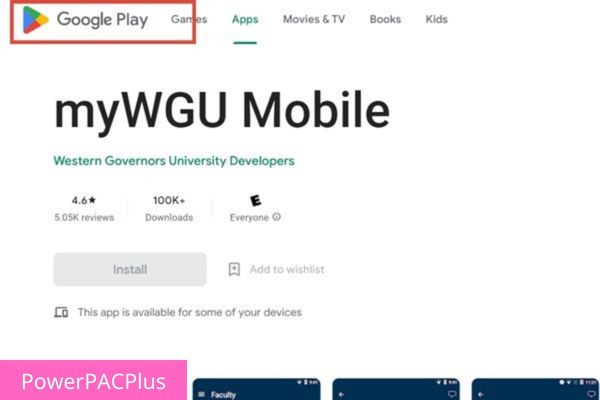Click the 4.6 star rating
This screenshot has height=400, width=600.
(84, 200)
